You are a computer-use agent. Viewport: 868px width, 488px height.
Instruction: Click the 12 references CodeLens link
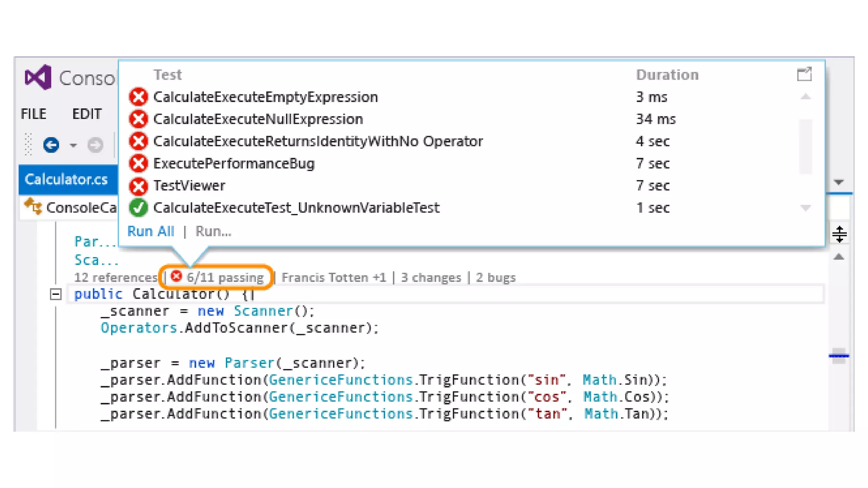click(115, 277)
